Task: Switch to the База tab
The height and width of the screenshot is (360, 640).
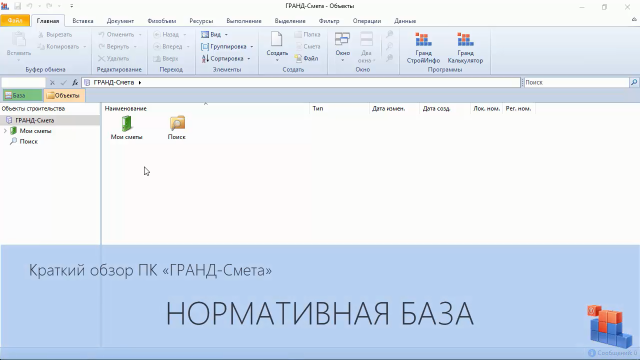Action: click(22, 96)
